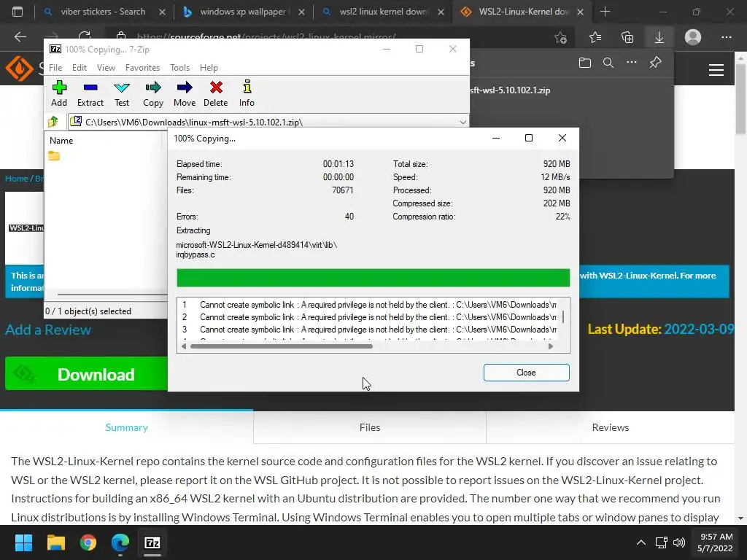This screenshot has height=560, width=747.
Task: Click the Extract toolbar icon
Action: coord(90,94)
